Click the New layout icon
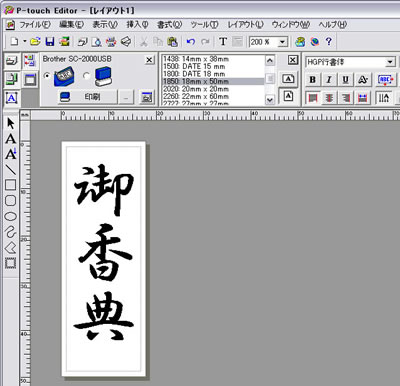This screenshot has width=400, height=386. pyautogui.click(x=14, y=42)
